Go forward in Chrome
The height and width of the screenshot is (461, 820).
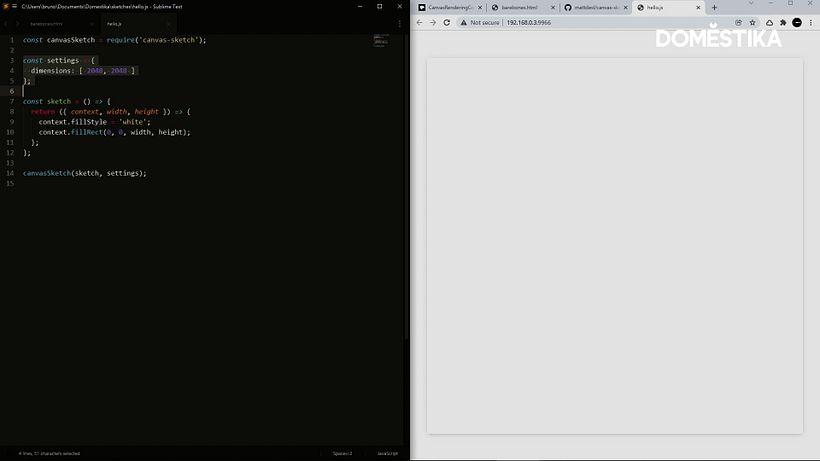(x=433, y=22)
